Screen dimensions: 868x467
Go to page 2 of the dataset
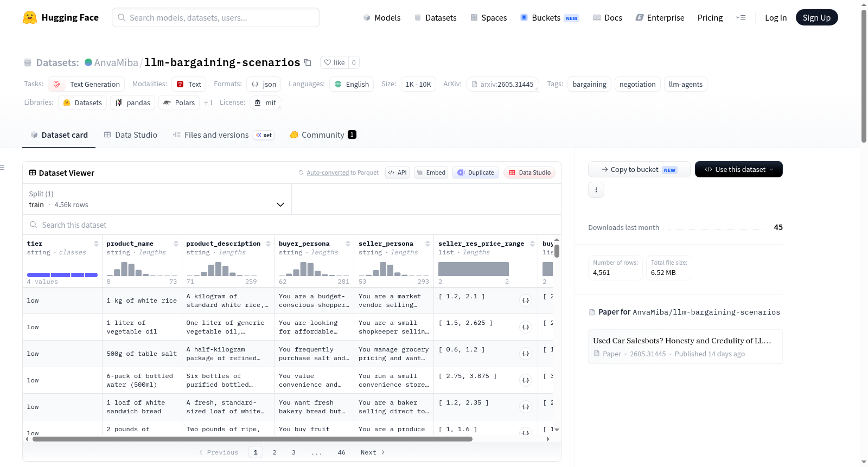(x=275, y=452)
